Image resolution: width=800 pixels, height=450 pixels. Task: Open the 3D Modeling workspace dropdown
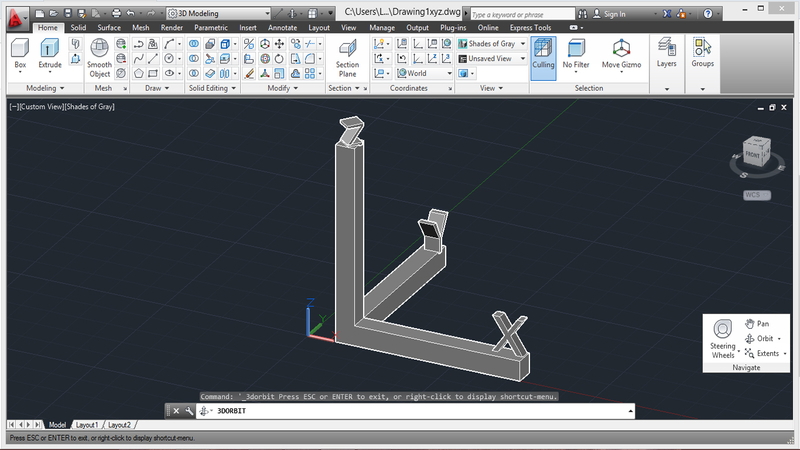pos(219,13)
